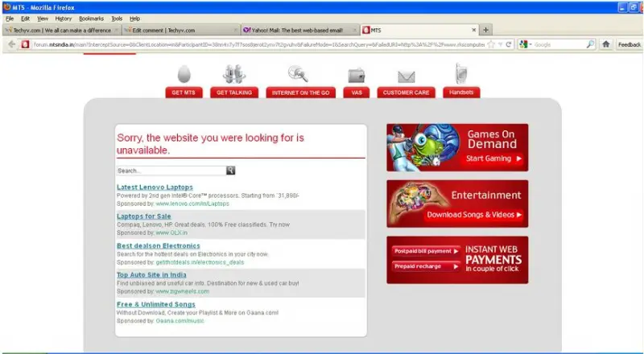
Task: Click the GET TALKING red button
Action: point(234,93)
